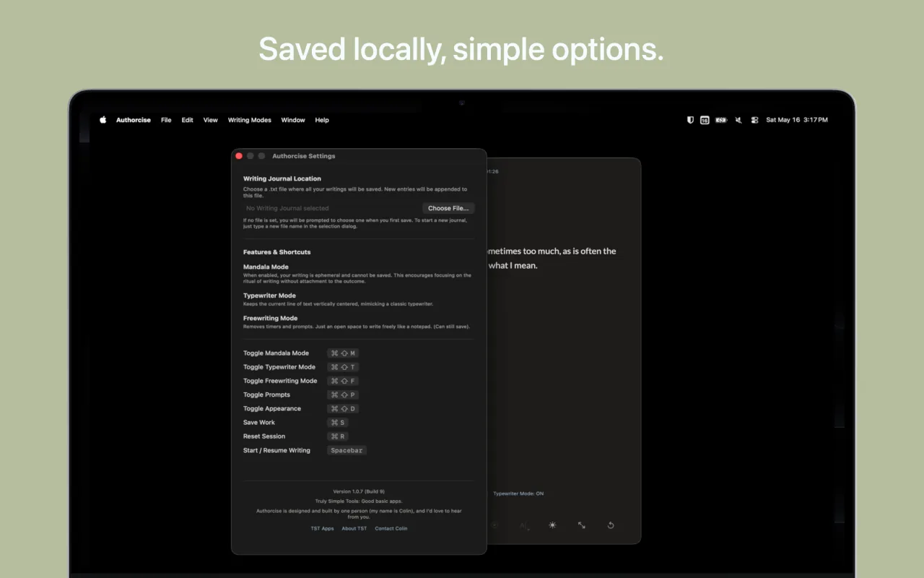Click the battery charging icon in menu bar

click(721, 120)
